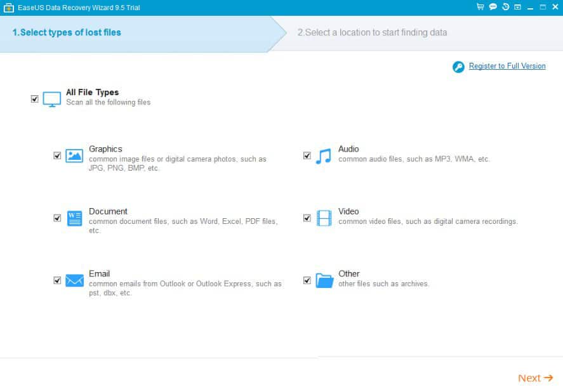The width and height of the screenshot is (563, 392).
Task: Toggle the Document checkbox
Action: pyautogui.click(x=57, y=218)
